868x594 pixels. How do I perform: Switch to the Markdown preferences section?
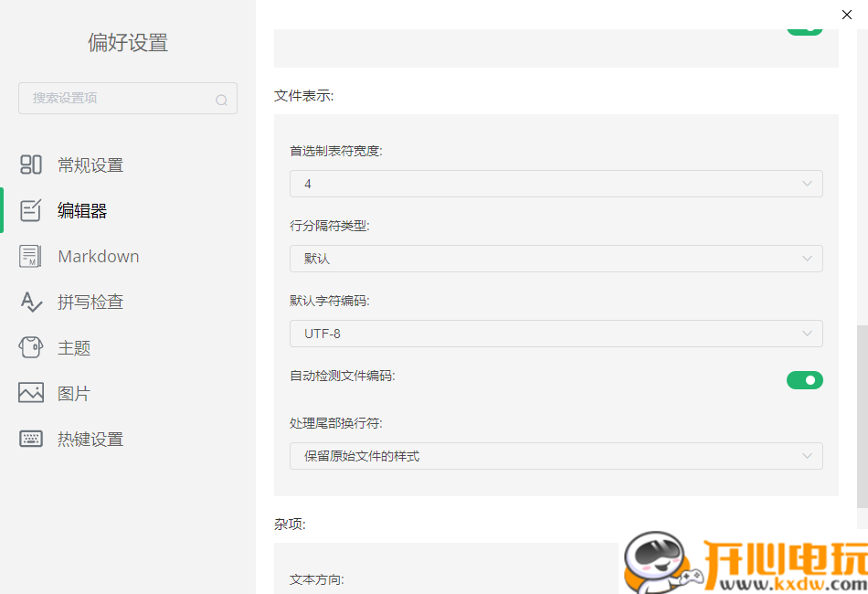[x=98, y=256]
